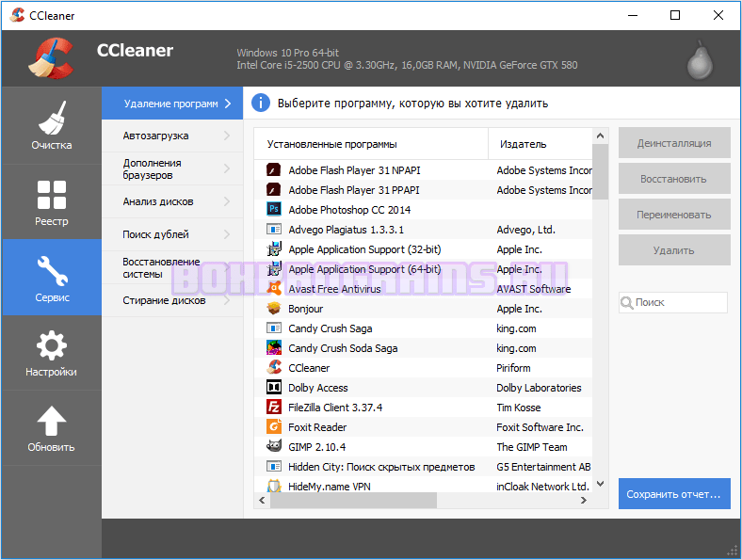Click the Удалить button
Image resolution: width=742 pixels, height=560 pixels.
pos(674,250)
